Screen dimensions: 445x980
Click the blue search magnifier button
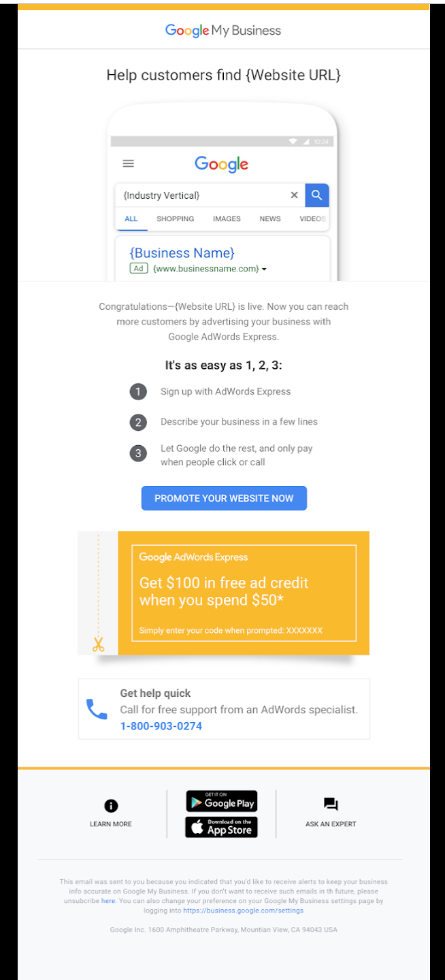[x=317, y=195]
